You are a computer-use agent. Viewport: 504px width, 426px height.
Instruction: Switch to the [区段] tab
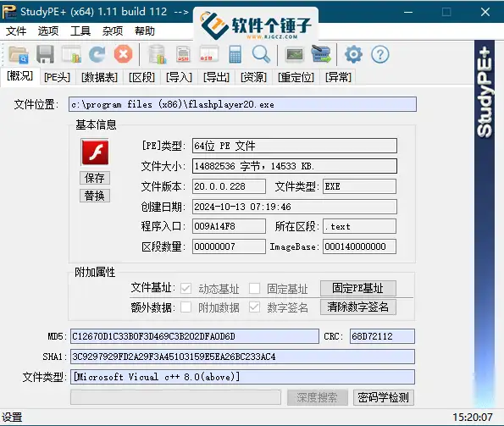141,77
